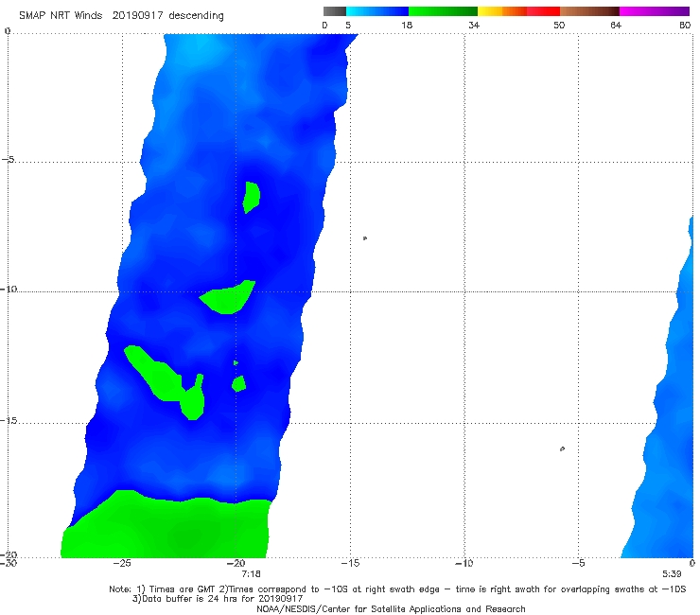Click the elongated green patch near longitude -24
The width and height of the screenshot is (700, 615).
coord(165,382)
